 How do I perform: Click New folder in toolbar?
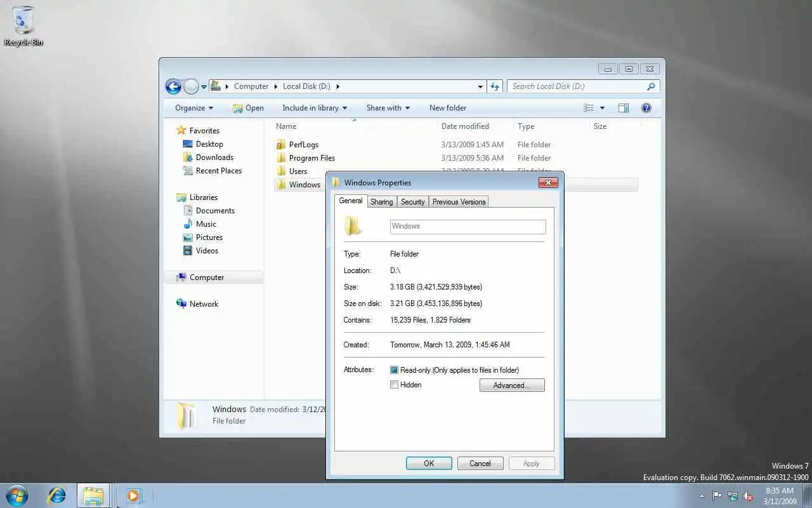[x=448, y=108]
